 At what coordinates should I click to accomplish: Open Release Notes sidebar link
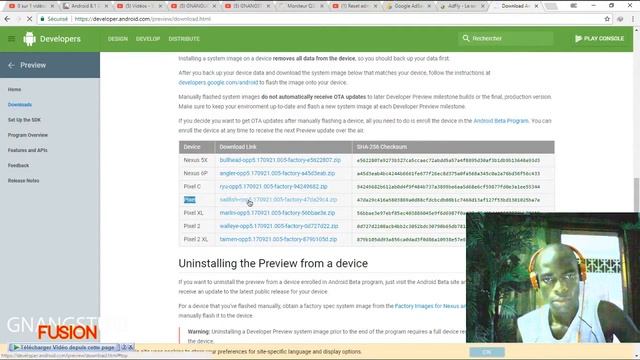pyautogui.click(x=23, y=180)
